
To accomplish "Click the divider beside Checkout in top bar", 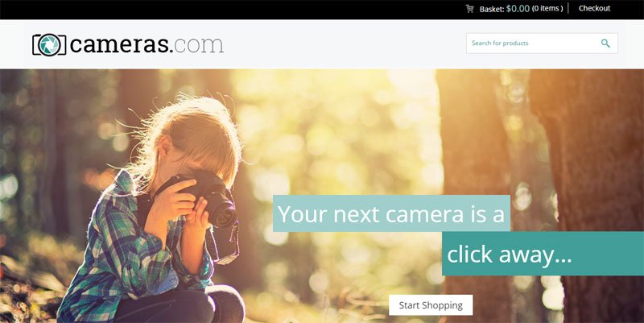I will (x=568, y=8).
